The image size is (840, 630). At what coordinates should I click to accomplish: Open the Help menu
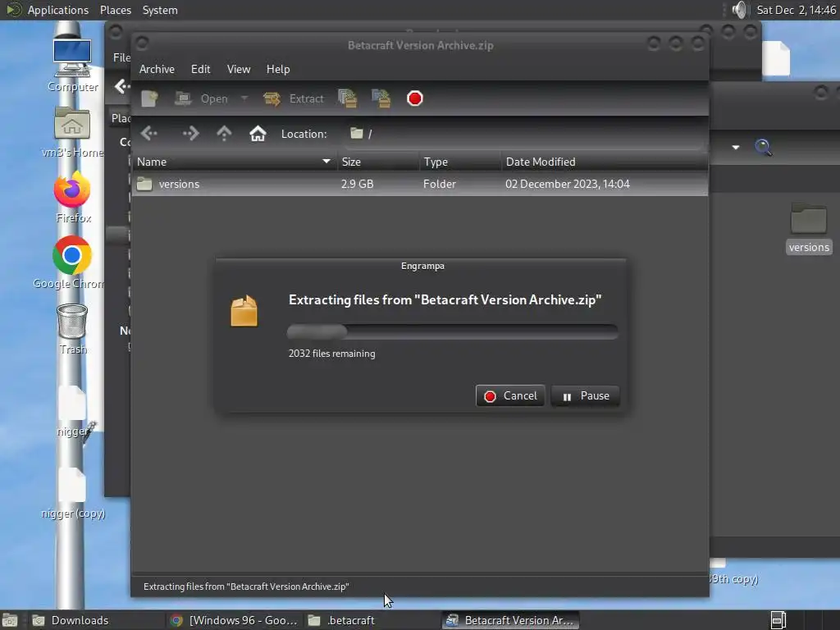tap(278, 69)
